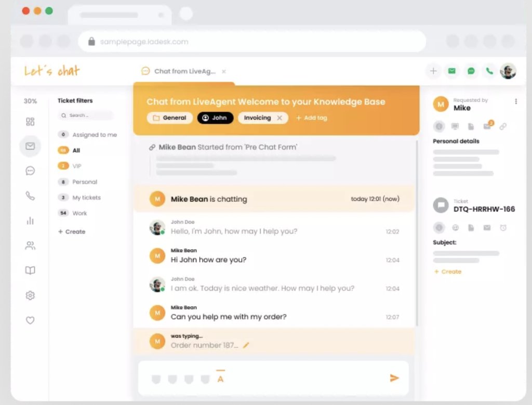
Task: Click the green email icon in header
Action: click(x=452, y=71)
